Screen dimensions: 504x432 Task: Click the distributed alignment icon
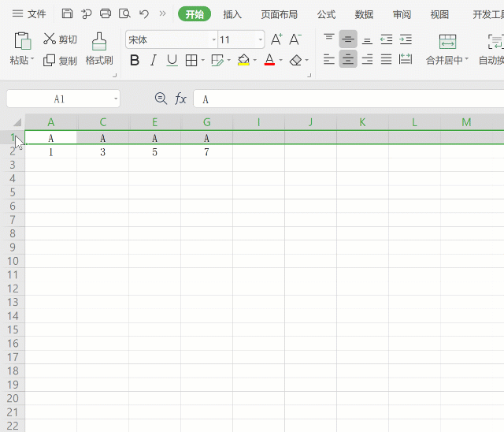(x=406, y=59)
